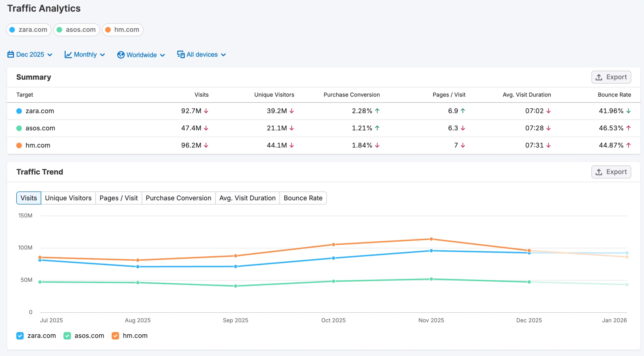Switch to the Bounce Rate tab

[303, 198]
